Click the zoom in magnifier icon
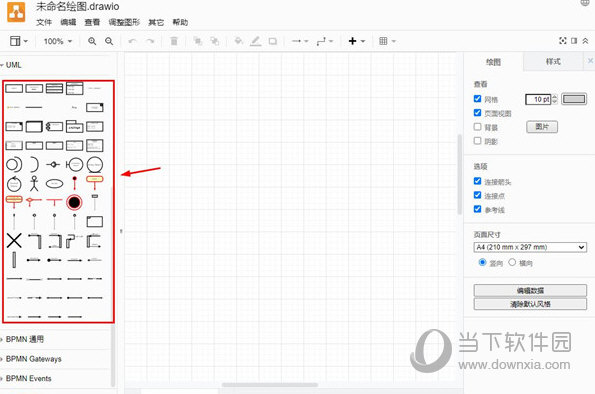The image size is (595, 394). [92, 41]
